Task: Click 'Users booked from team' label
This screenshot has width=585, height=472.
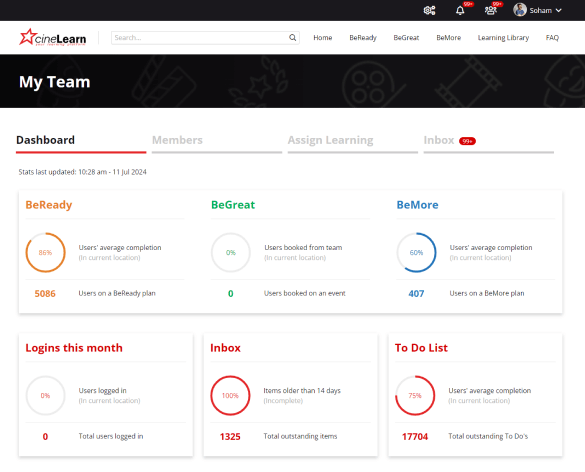Action: pos(303,247)
